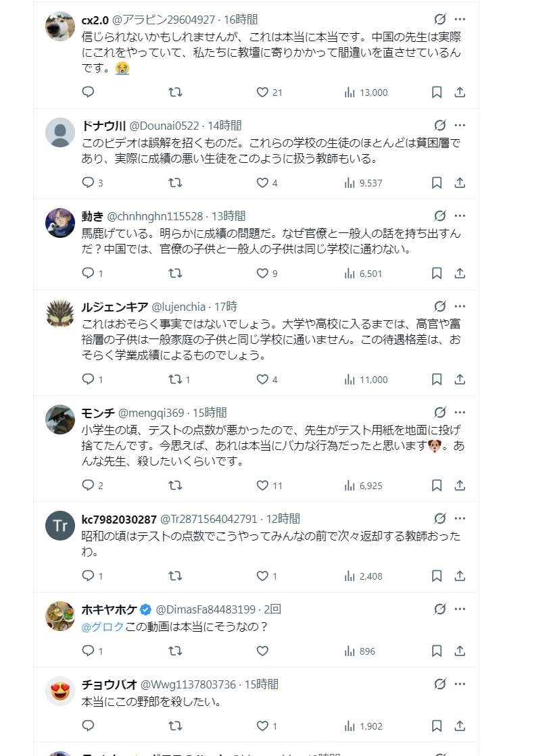Open kc7982030287's Tr profile avatar
This screenshot has width=553, height=756.
click(60, 526)
